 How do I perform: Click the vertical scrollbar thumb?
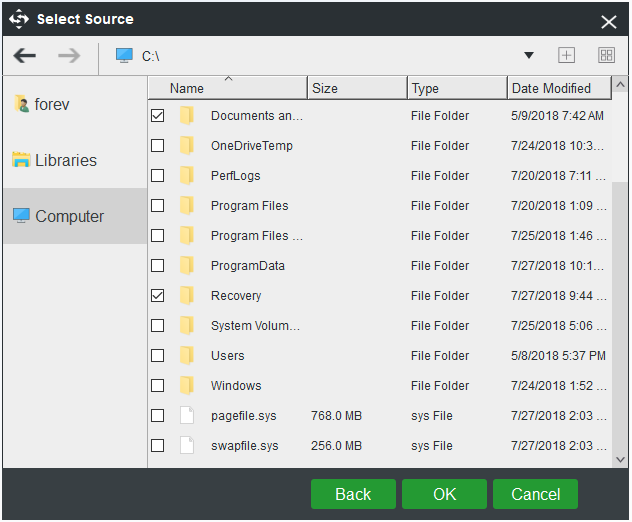click(620, 137)
